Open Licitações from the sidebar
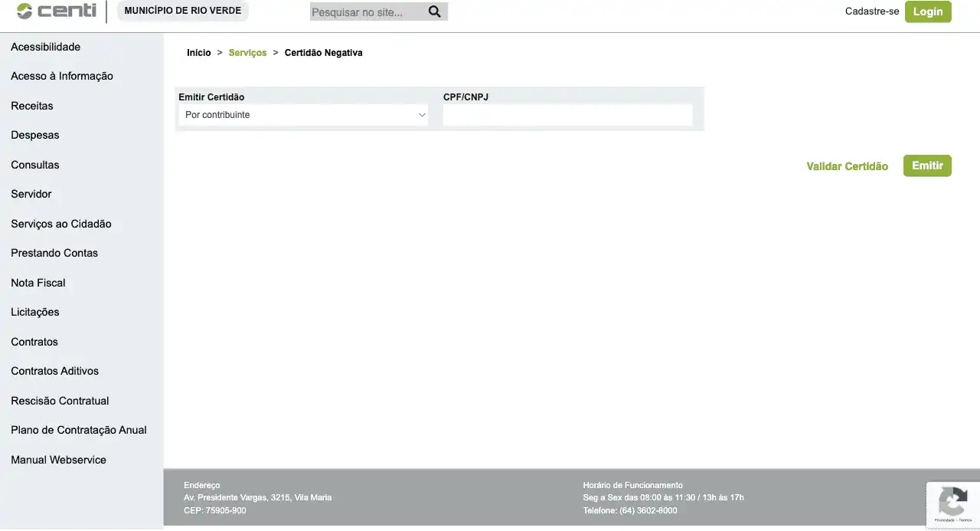The height and width of the screenshot is (531, 980). (x=35, y=312)
